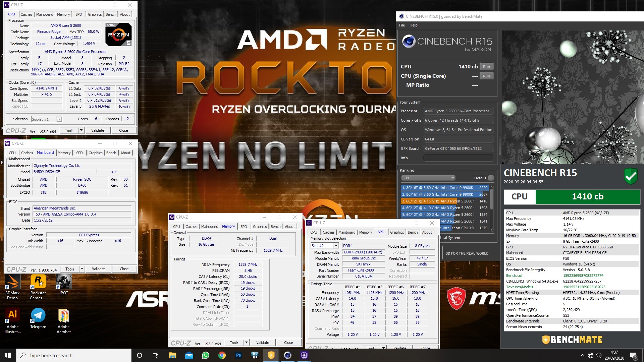Click the taskbar search box

[x=74, y=355]
